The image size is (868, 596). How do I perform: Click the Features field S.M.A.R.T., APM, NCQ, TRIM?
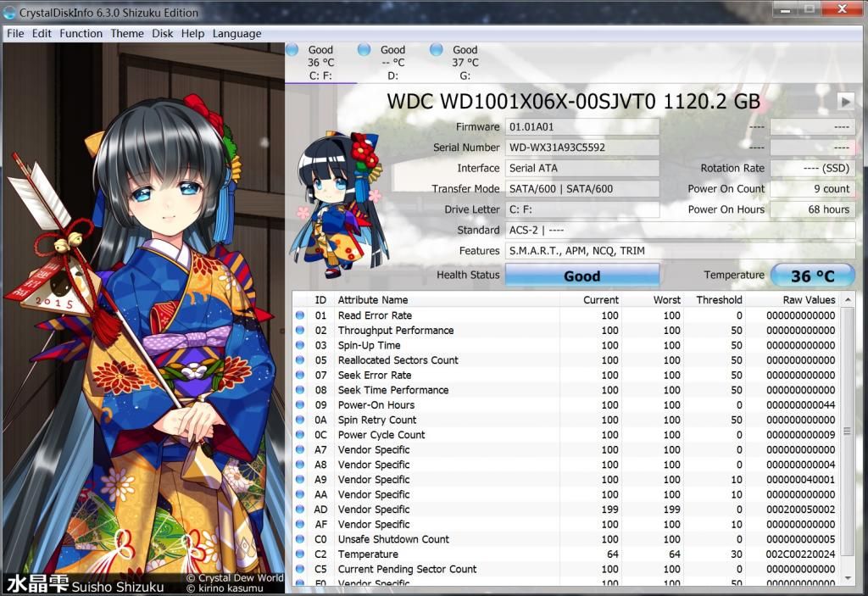point(680,250)
